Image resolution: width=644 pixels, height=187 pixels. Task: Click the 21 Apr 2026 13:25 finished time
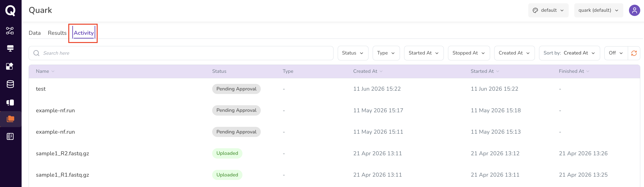click(x=583, y=175)
